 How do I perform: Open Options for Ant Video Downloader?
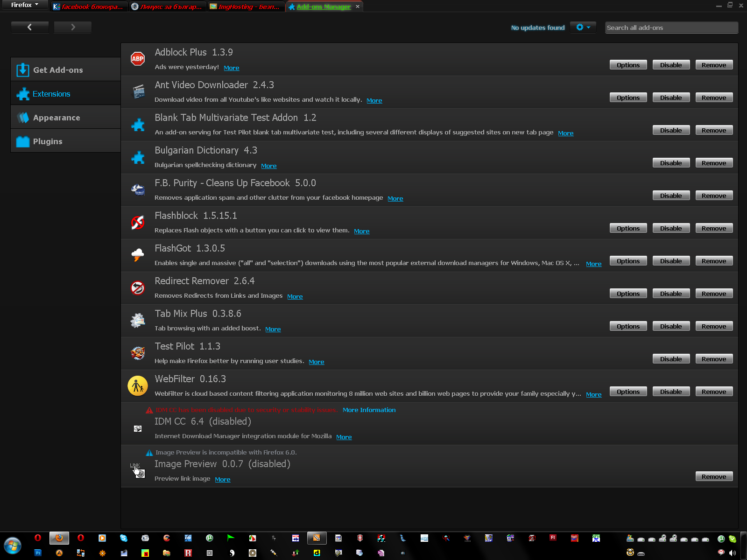tap(628, 98)
